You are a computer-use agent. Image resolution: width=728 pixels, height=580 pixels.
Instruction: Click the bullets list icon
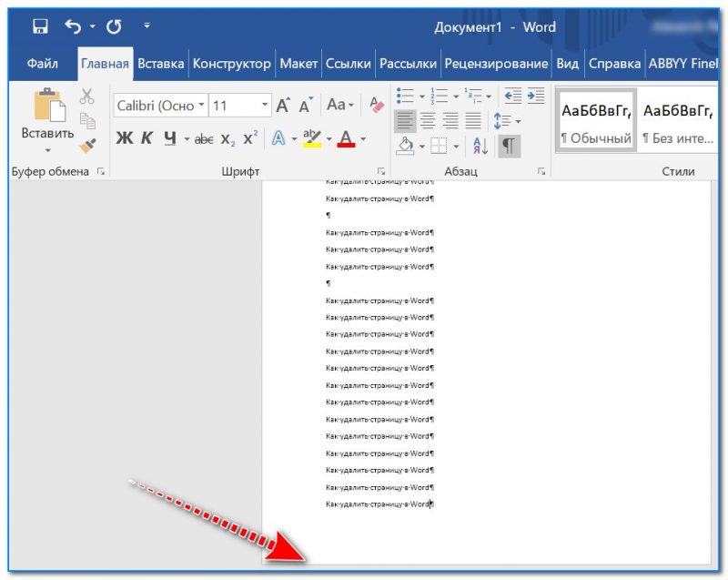click(405, 96)
